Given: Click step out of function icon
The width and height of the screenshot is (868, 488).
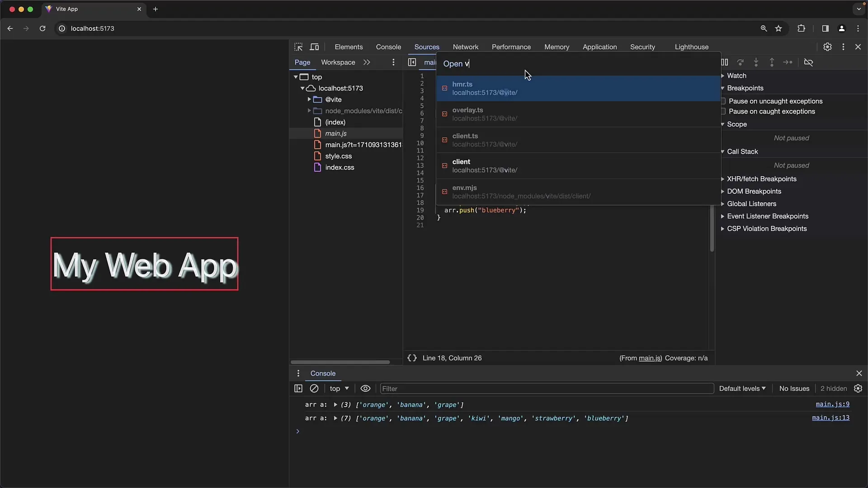Looking at the screenshot, I should coord(772,62).
